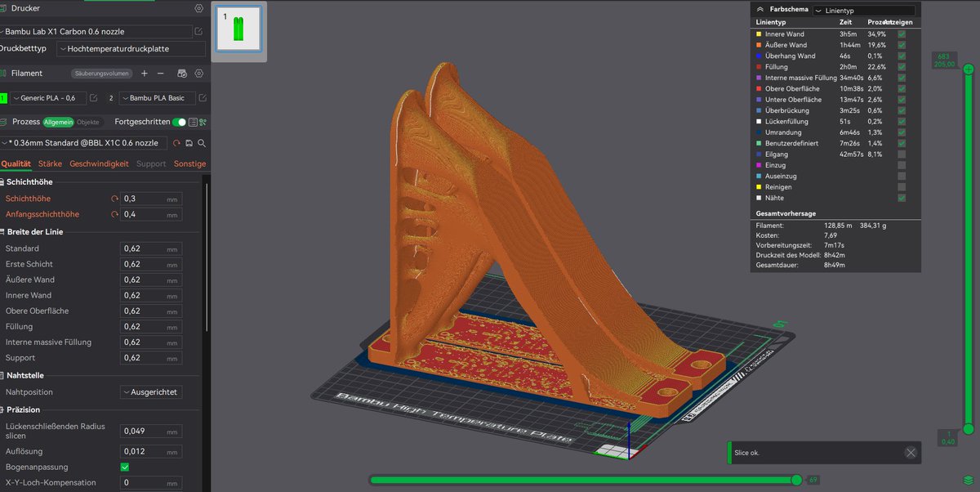Open Bambu PLA Basic filament dropdown
The image size is (980, 492).
(157, 98)
